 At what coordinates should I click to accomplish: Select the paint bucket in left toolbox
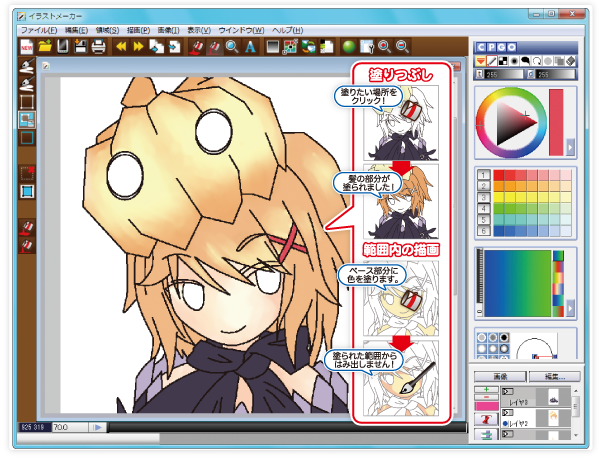pos(27,226)
